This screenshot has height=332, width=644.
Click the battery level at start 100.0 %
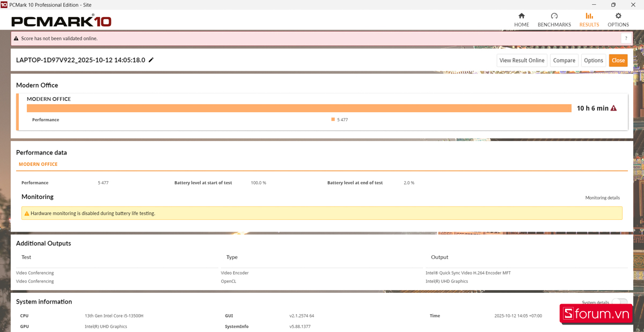click(258, 183)
